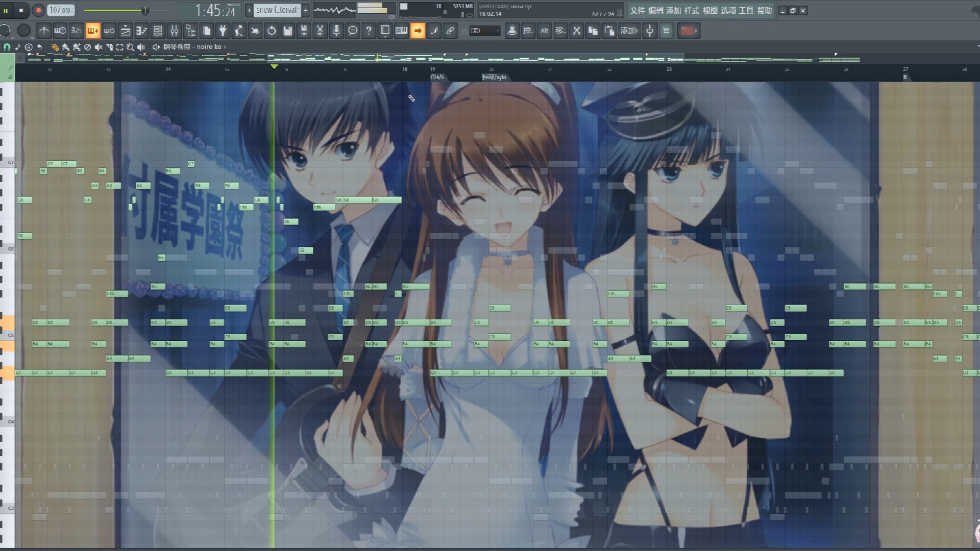The image size is (980, 551).
Task: Click the song position slider knob
Action: [x=145, y=10]
